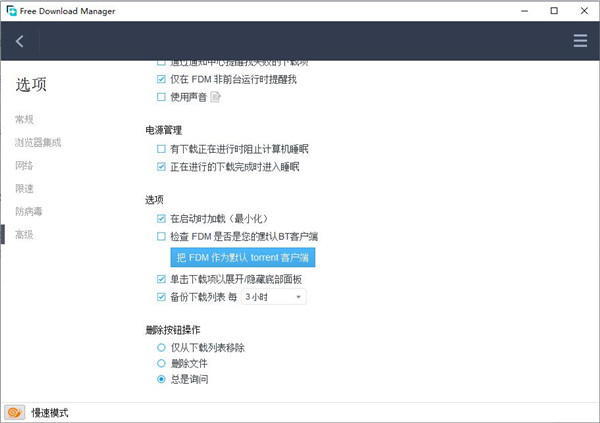Select 仅从下载列表移除 radio option
600x423 pixels.
pos(161,348)
